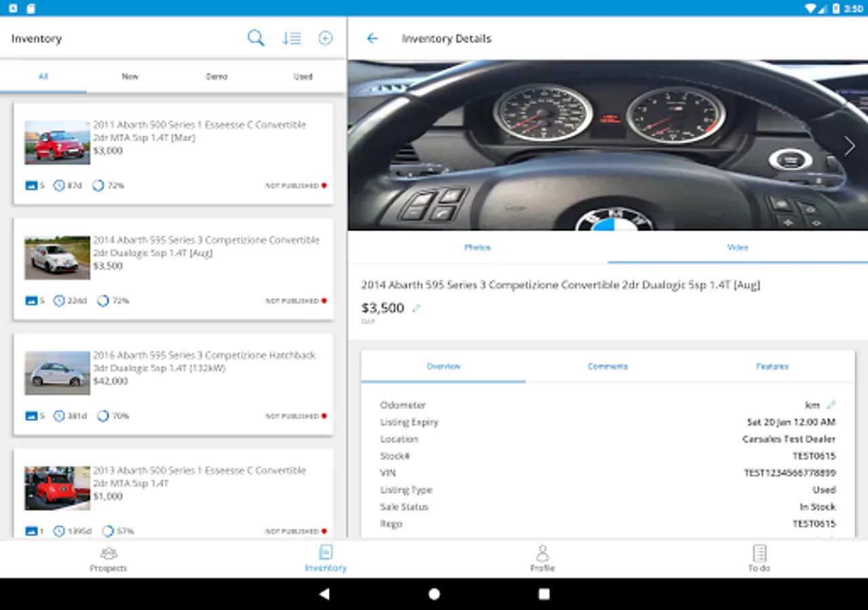Add a new inventory item with plus icon
868x610 pixels.
[325, 39]
